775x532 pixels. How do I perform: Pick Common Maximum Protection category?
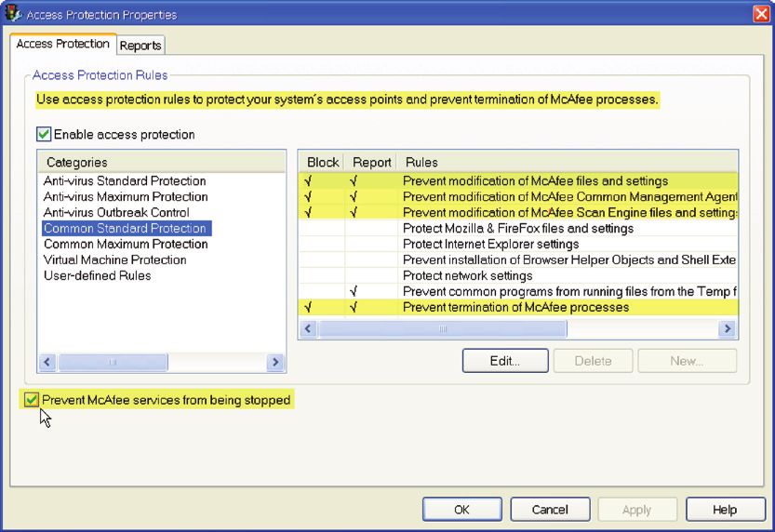point(126,244)
